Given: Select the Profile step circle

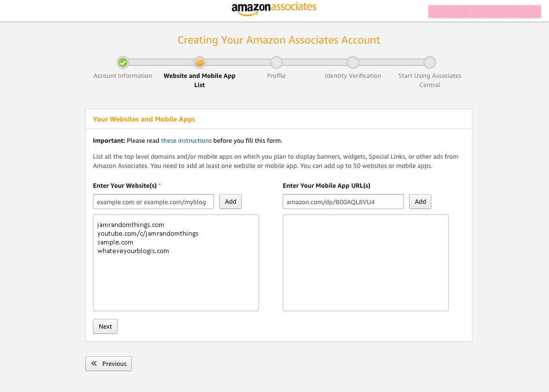Looking at the screenshot, I should pyautogui.click(x=276, y=62).
